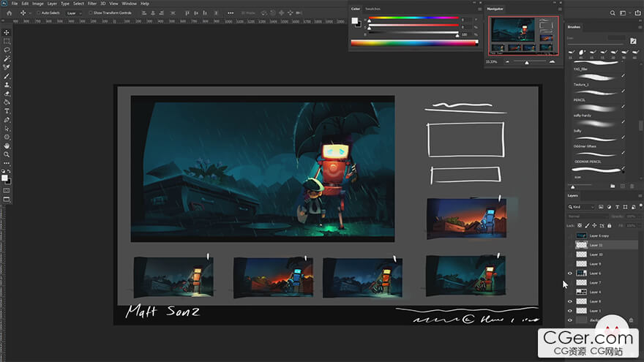Hide Layer 1 visibility eye

(569, 311)
